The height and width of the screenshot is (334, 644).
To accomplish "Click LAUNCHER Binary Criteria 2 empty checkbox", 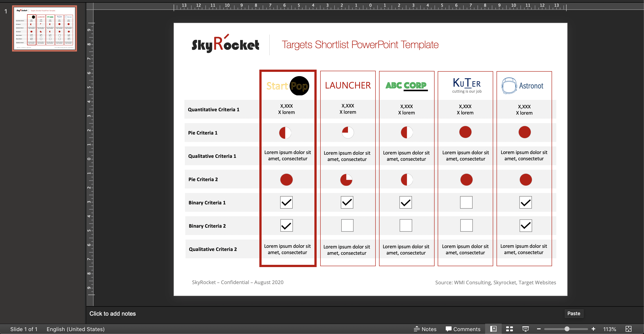I will point(347,225).
